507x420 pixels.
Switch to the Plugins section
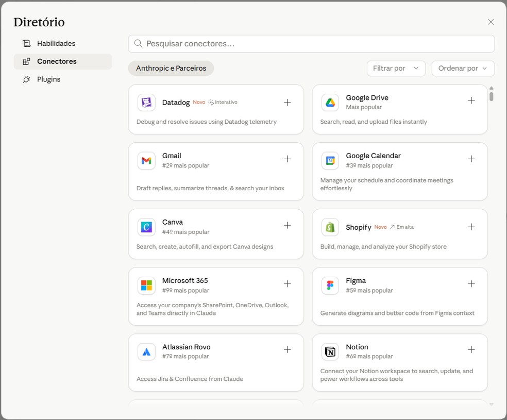63,79
